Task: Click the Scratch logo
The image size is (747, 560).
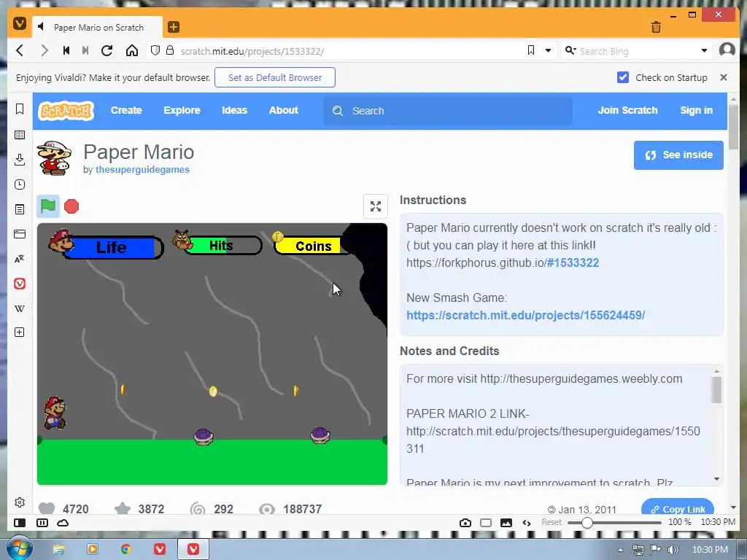Action: [66, 111]
